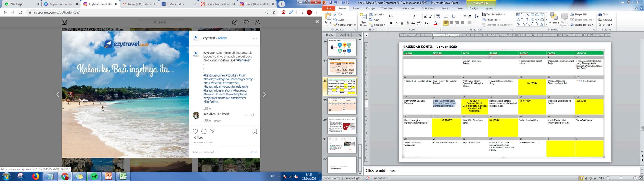Open the Insert ribbon tab

click(356, 9)
